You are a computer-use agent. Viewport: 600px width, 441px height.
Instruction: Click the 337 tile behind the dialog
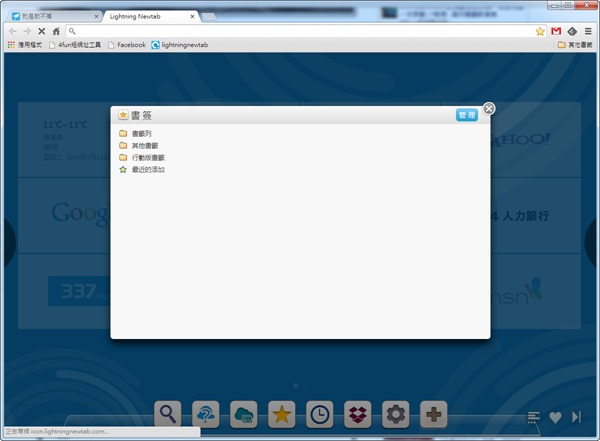pos(64,291)
